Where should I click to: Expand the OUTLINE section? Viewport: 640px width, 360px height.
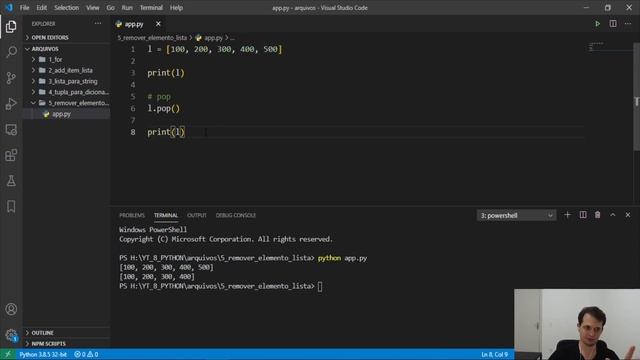67,333
